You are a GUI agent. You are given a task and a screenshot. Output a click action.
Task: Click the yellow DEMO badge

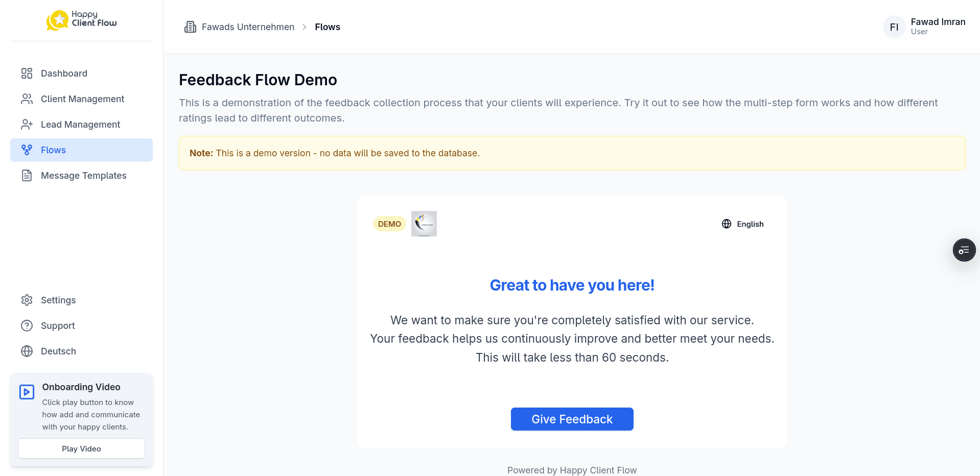[x=389, y=224]
